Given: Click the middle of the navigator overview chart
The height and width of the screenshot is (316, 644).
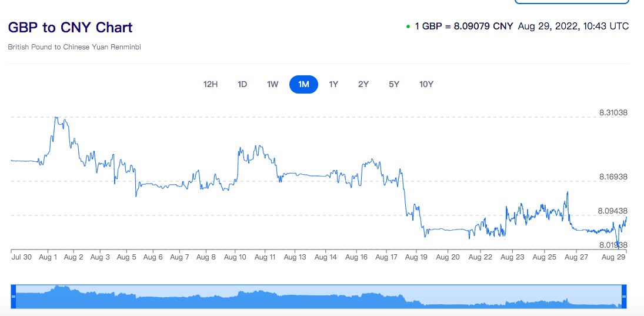Looking at the screenshot, I should coord(319,297).
